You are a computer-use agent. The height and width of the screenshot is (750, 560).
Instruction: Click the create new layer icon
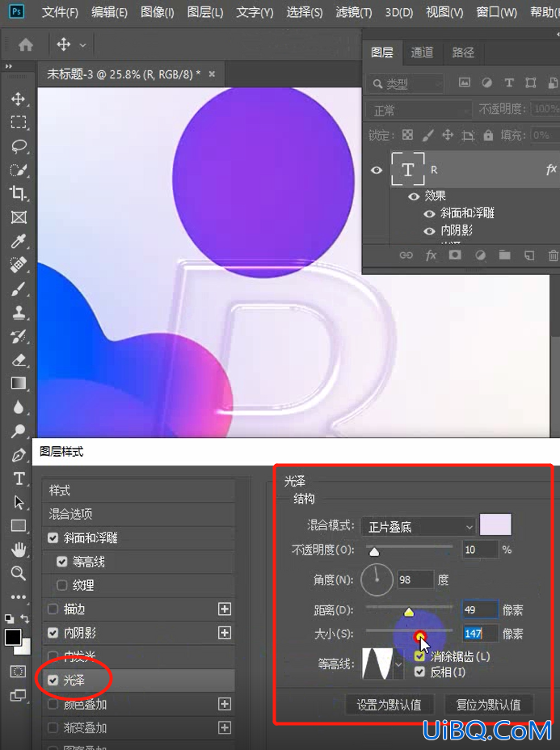[x=529, y=255]
